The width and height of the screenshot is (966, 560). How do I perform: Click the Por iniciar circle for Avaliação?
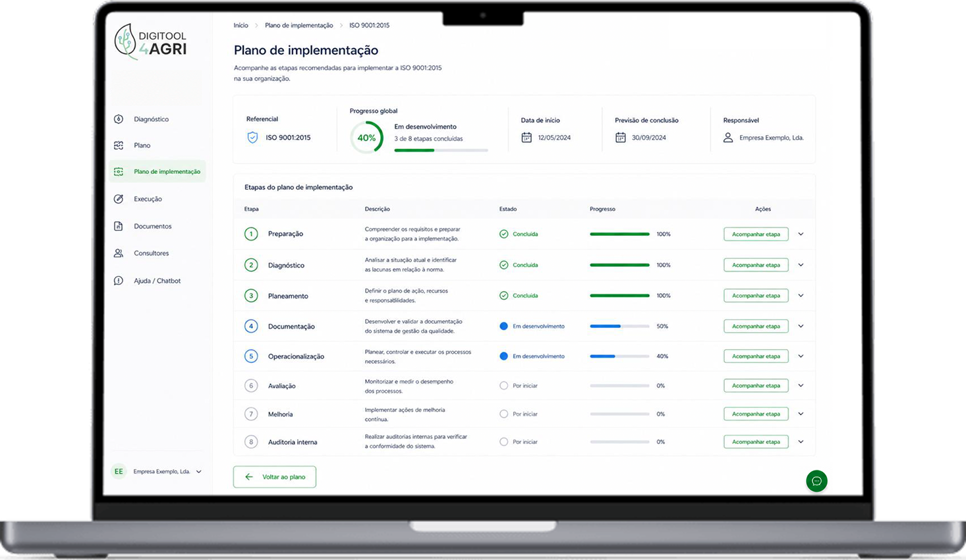tap(504, 385)
